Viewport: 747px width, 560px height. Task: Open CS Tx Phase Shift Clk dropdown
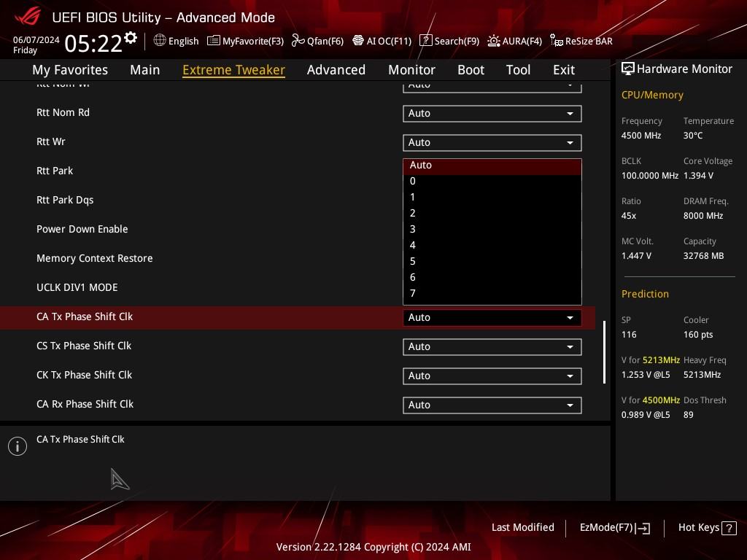pyautogui.click(x=492, y=346)
